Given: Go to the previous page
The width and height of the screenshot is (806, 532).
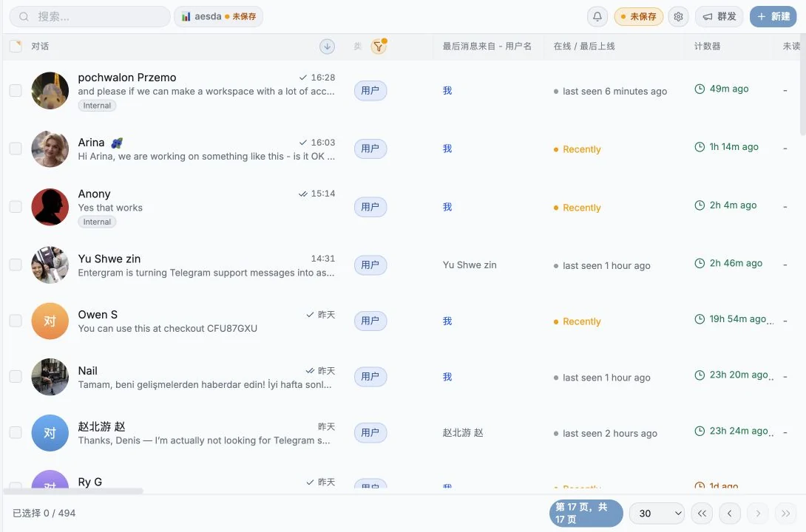Looking at the screenshot, I should 729,513.
